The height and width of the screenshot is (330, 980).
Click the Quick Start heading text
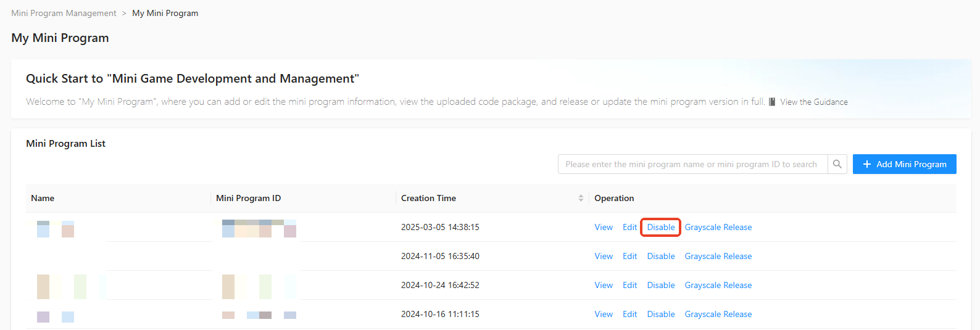point(193,78)
